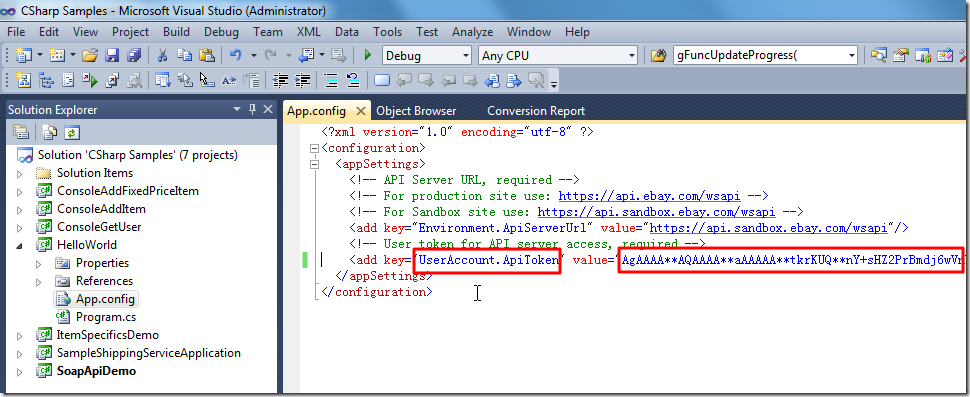Click the Navigate Backward icon
Image resolution: width=970 pixels, height=397 pixels.
[x=306, y=55]
